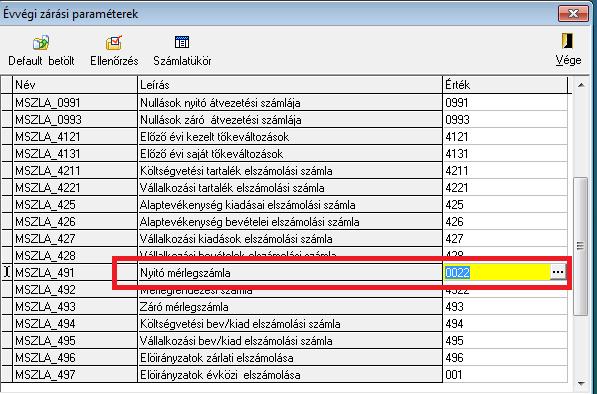The width and height of the screenshot is (597, 394).
Task: Select the value cell 001
Action: pos(506,375)
